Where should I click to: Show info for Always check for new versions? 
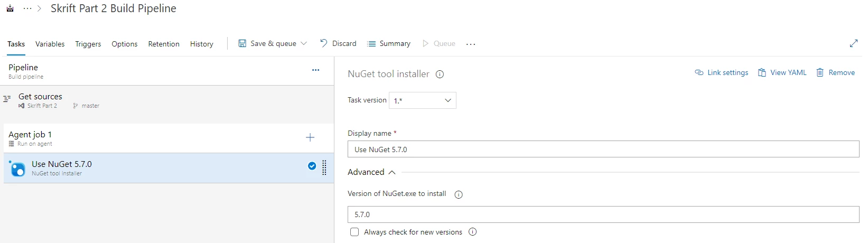click(x=473, y=232)
